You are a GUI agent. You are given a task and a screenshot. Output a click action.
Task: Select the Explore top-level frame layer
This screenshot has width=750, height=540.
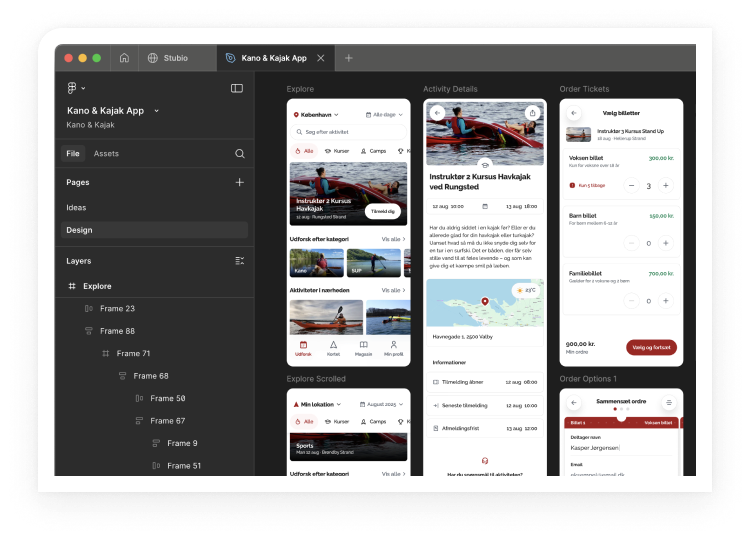click(97, 286)
